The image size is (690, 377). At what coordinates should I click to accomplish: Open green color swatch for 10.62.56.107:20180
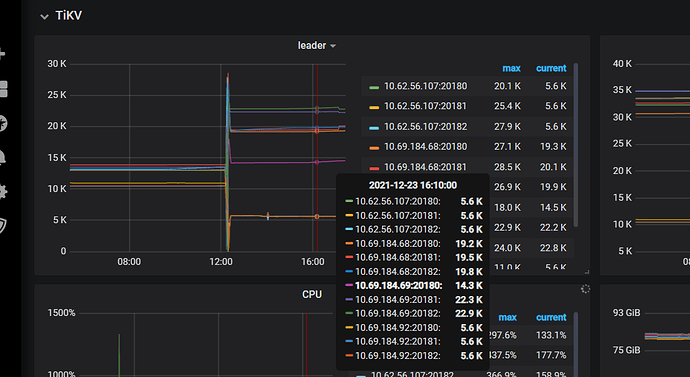[x=374, y=88]
